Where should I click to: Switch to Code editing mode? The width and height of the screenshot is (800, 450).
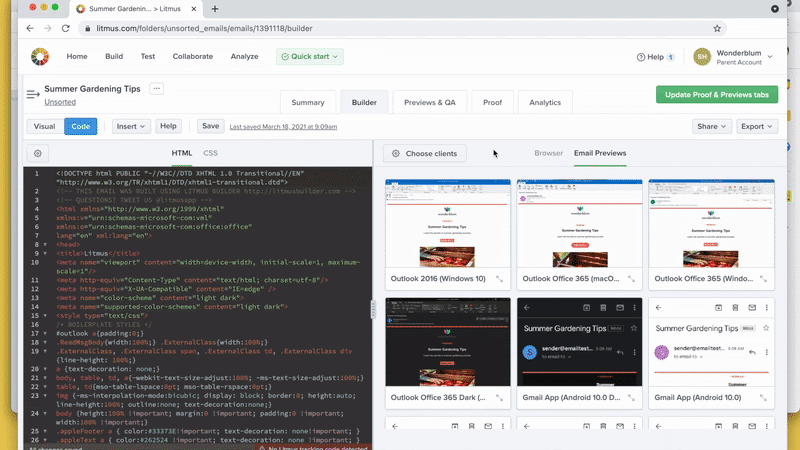(x=81, y=127)
